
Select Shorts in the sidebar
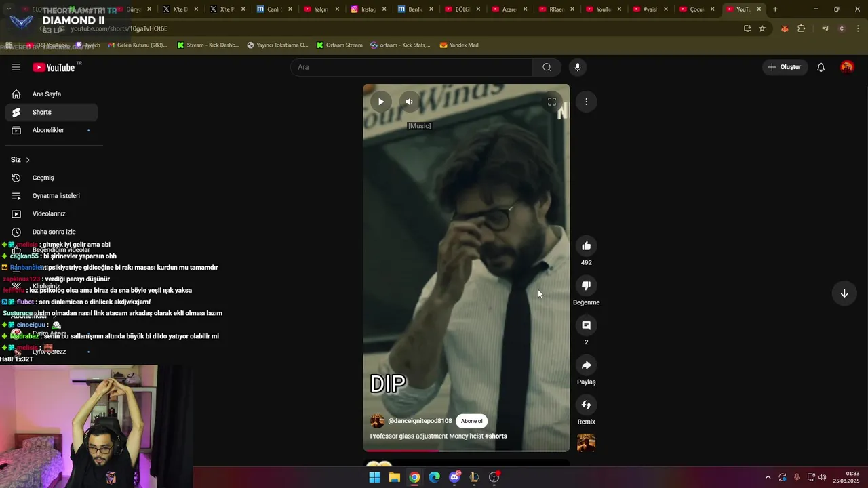click(x=52, y=112)
